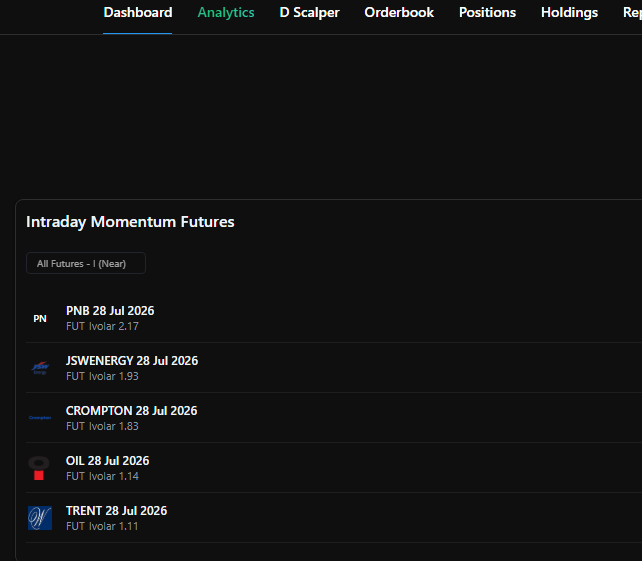The width and height of the screenshot is (642, 561).
Task: Open the Analytics tab
Action: tap(226, 13)
